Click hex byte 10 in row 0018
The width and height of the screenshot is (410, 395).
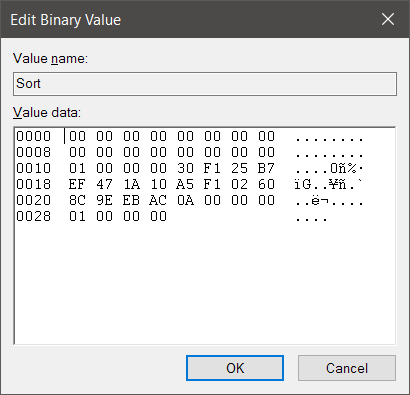[x=158, y=184]
